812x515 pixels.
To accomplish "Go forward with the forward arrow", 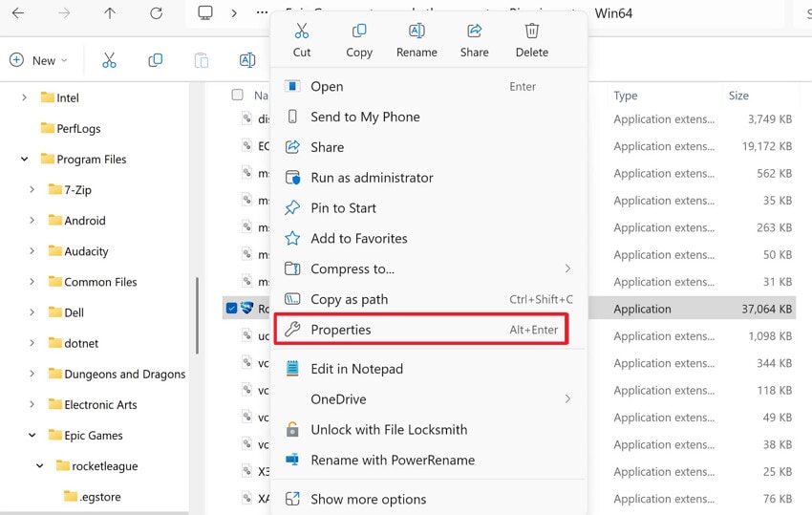I will click(x=64, y=13).
